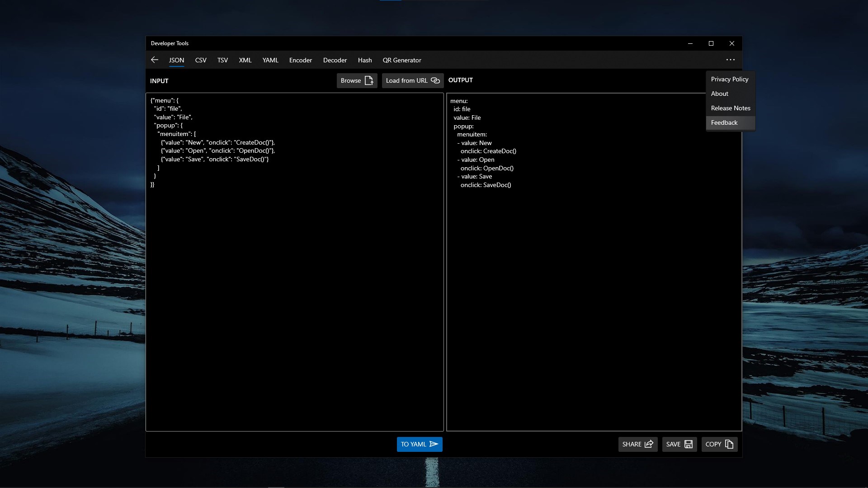This screenshot has height=488, width=868.
Task: Click the SAVE output button
Action: point(679,444)
